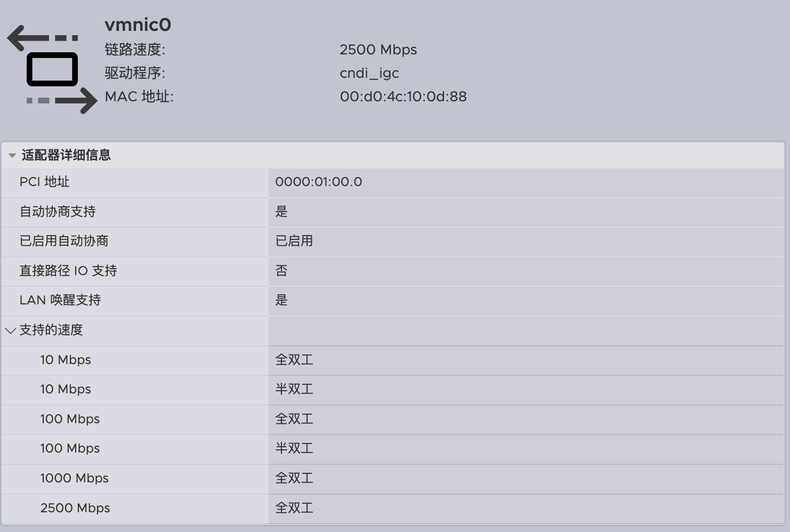Click the 已启用自动协商 row label
The image size is (790, 532).
point(64,241)
